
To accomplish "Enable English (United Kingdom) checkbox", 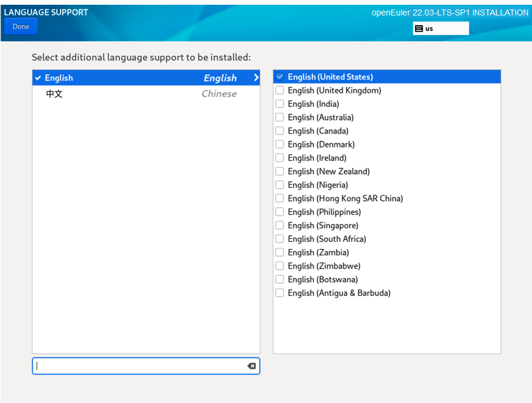I will (279, 90).
